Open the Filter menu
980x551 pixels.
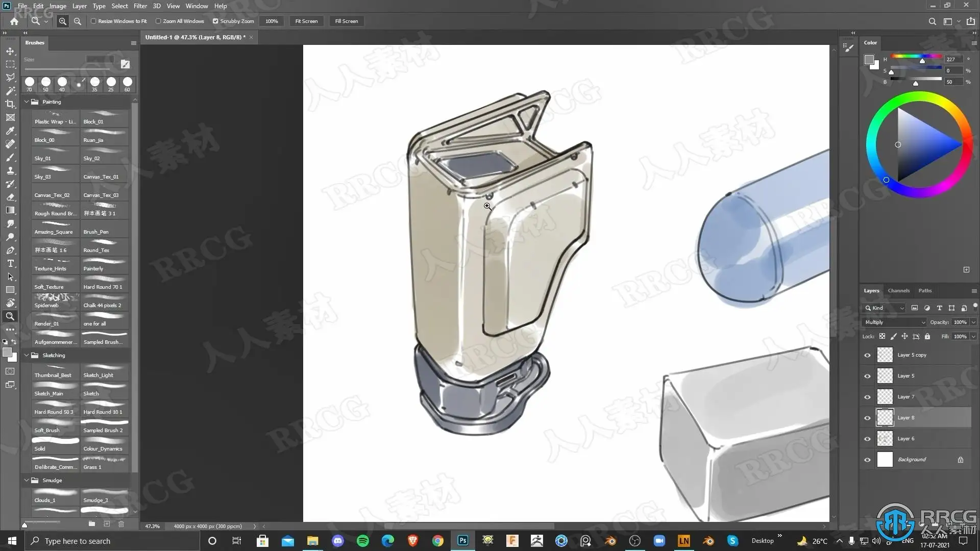pyautogui.click(x=140, y=6)
